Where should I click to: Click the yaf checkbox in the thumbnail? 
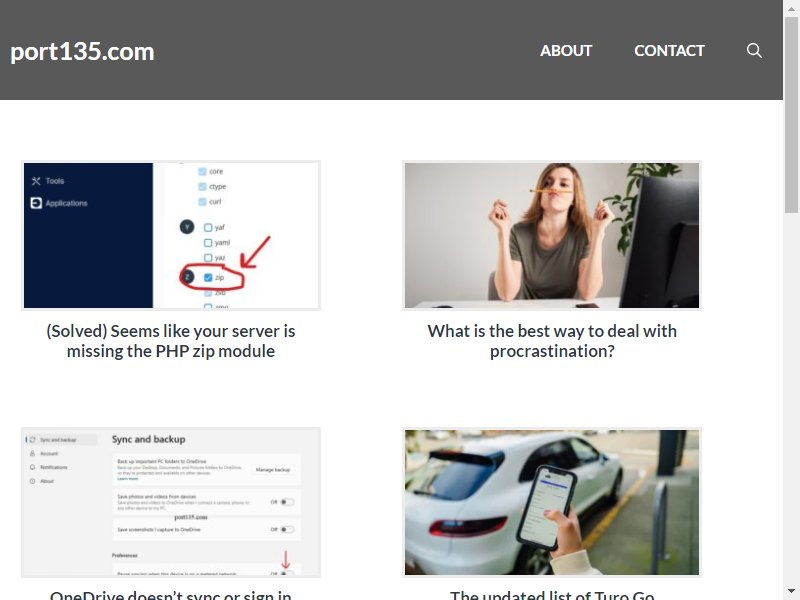tap(208, 228)
